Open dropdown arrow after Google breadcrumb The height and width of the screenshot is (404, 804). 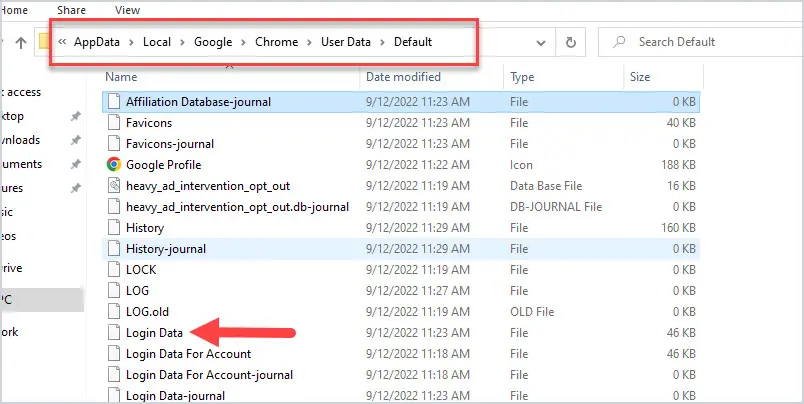(x=244, y=43)
